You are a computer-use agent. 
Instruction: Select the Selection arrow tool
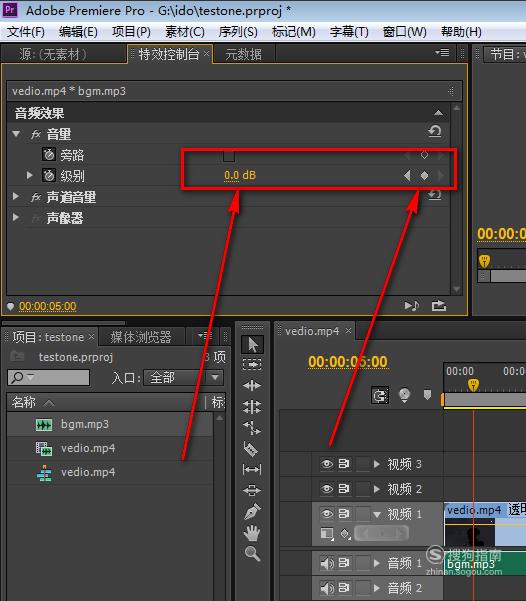252,344
